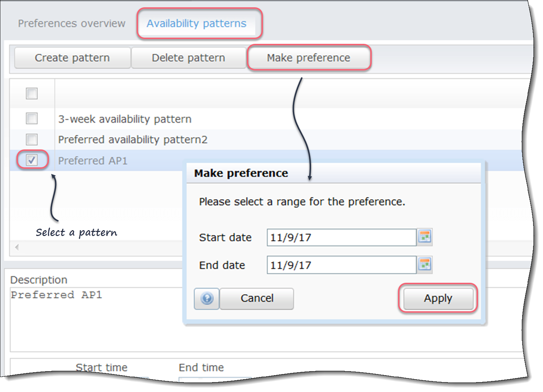This screenshot has width=543, height=392.
Task: Check the Preferred availability pattern2 checkbox
Action: click(32, 139)
